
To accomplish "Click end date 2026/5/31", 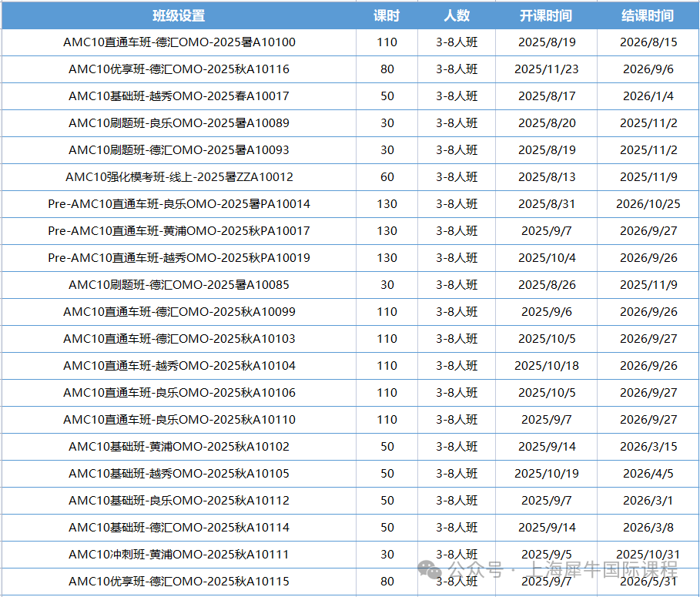I will pos(648,581).
